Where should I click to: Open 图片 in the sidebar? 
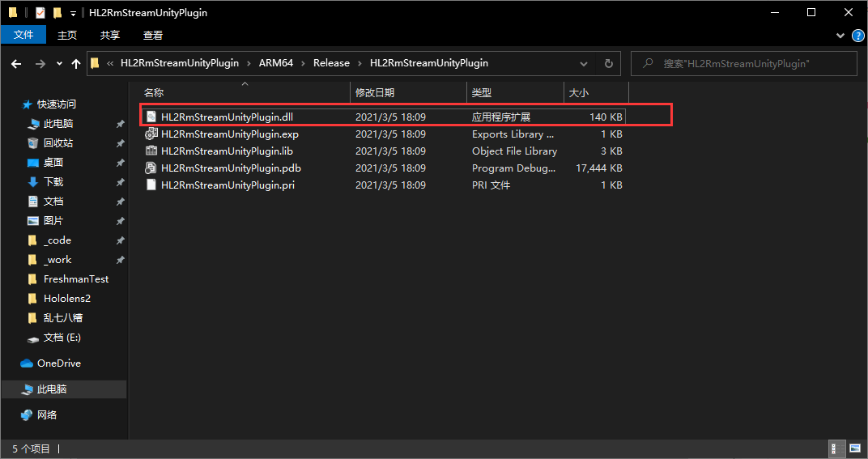[53, 220]
